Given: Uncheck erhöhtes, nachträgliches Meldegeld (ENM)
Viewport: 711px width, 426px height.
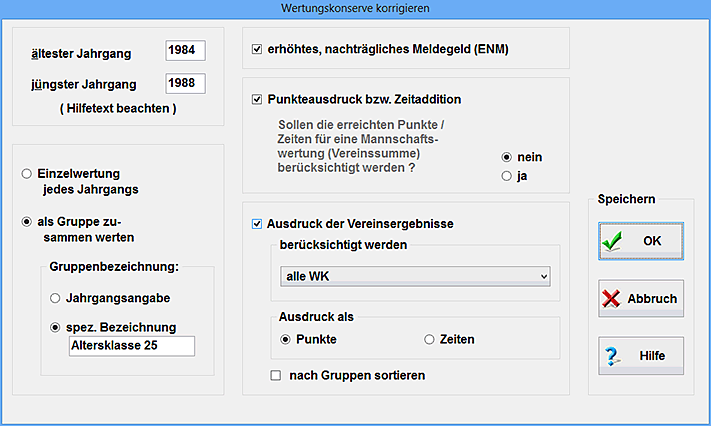Looking at the screenshot, I should coord(257,48).
